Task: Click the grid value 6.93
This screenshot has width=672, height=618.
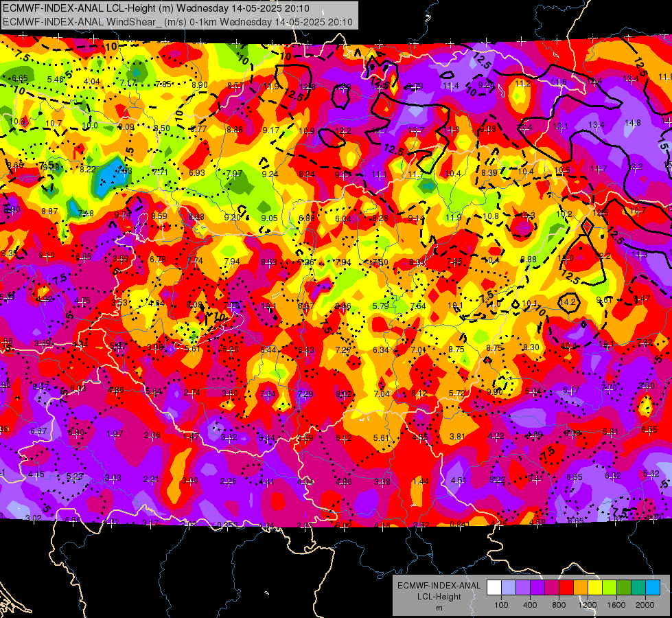Action: point(197,173)
